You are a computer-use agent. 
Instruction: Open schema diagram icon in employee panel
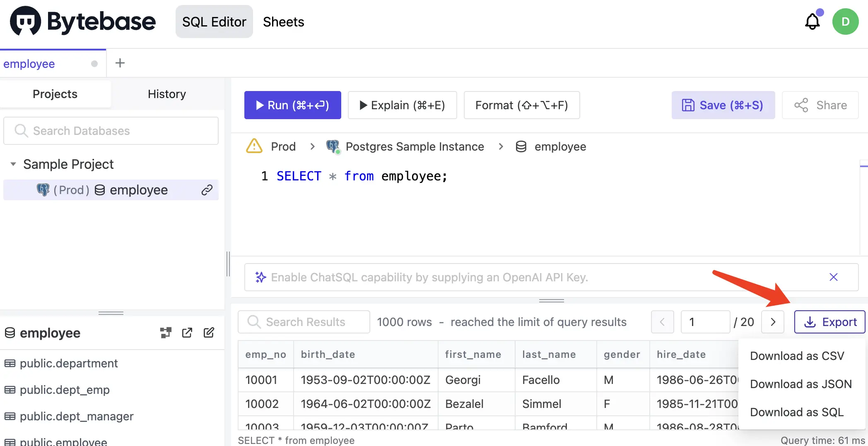pyautogui.click(x=166, y=333)
